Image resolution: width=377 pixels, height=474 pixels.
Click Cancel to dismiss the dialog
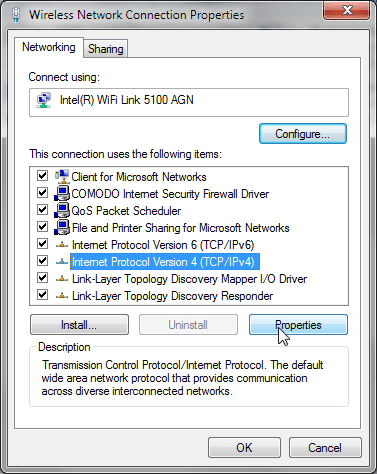[x=325, y=448]
